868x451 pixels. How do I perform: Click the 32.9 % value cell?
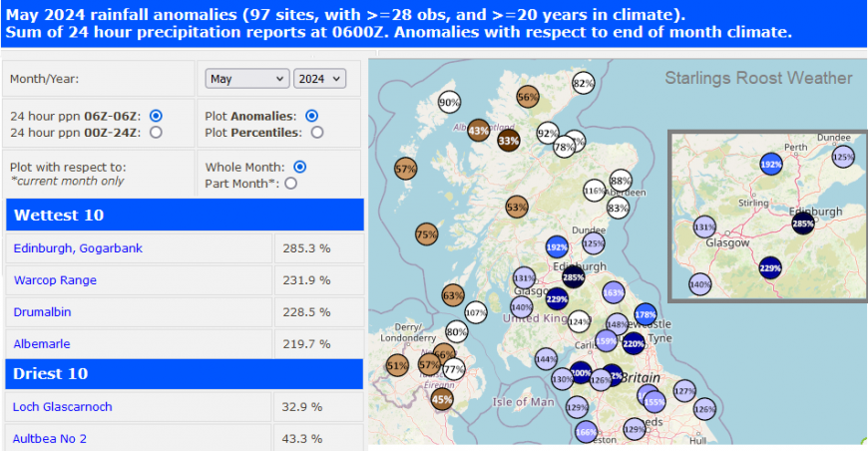[x=318, y=407]
